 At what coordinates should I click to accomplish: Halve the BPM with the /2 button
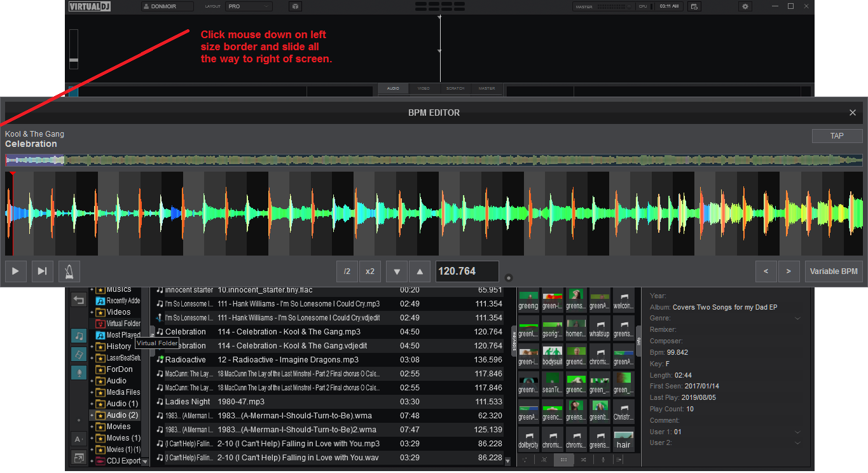[x=347, y=271]
